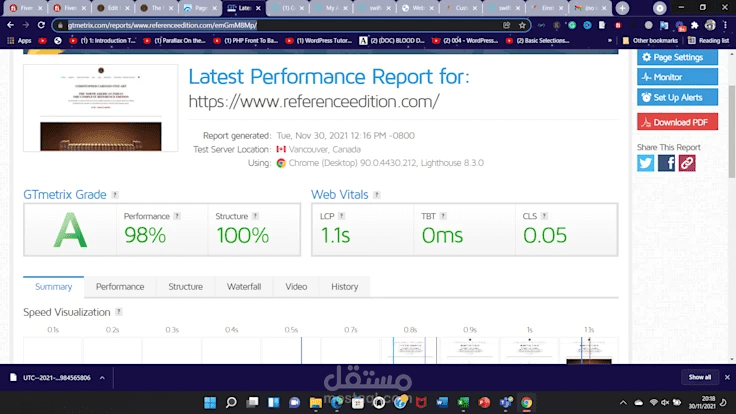Click help icon beside LCP
This screenshot has width=736, height=414.
pyautogui.click(x=342, y=216)
